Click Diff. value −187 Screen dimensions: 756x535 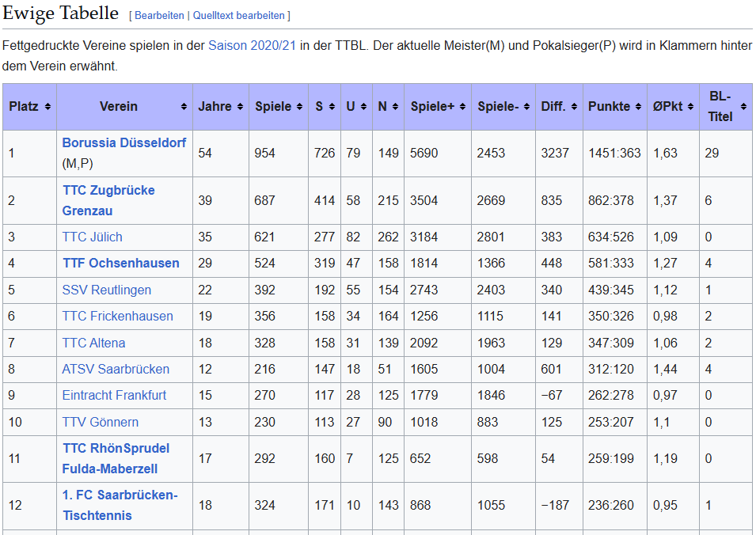555,505
